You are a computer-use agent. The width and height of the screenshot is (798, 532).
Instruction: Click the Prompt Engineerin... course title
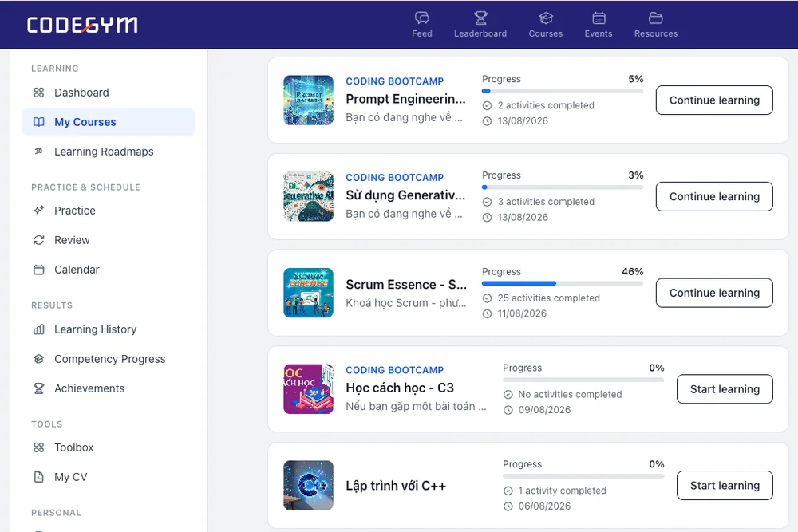pos(405,99)
